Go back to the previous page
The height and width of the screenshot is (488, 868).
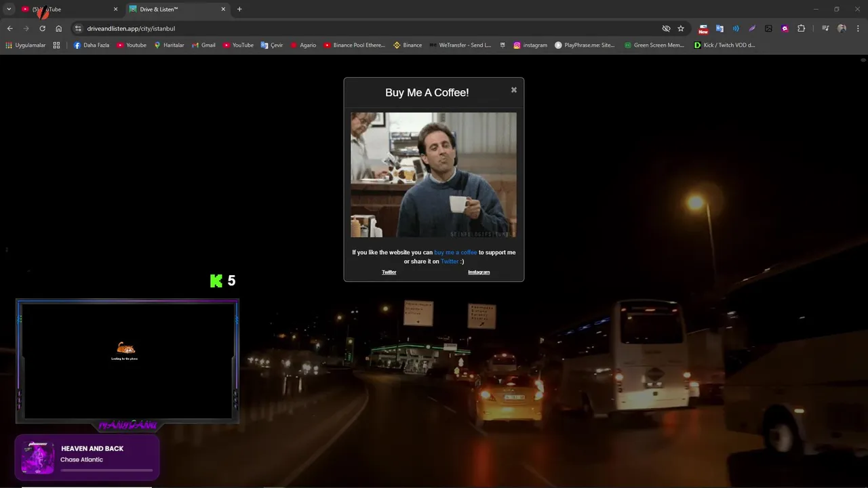point(9,28)
